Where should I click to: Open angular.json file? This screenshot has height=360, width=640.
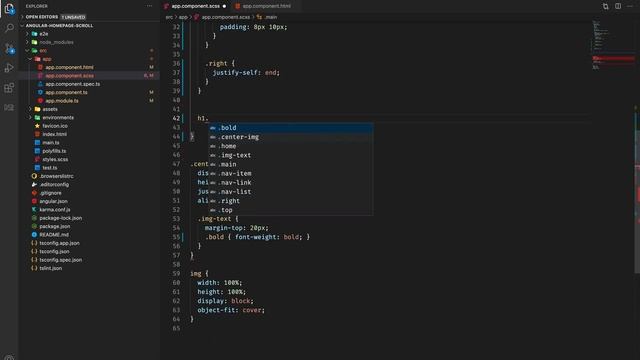pyautogui.click(x=53, y=201)
